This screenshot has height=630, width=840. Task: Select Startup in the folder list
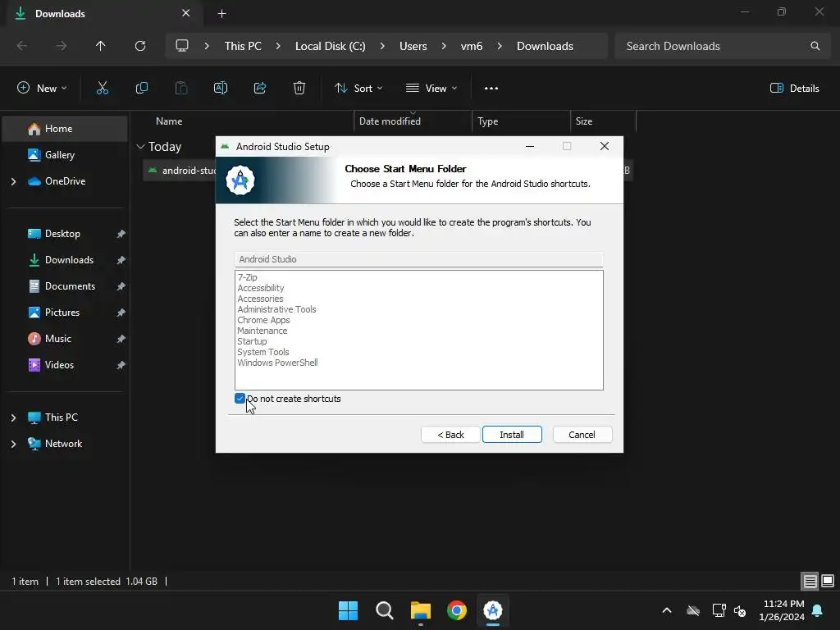(x=253, y=342)
